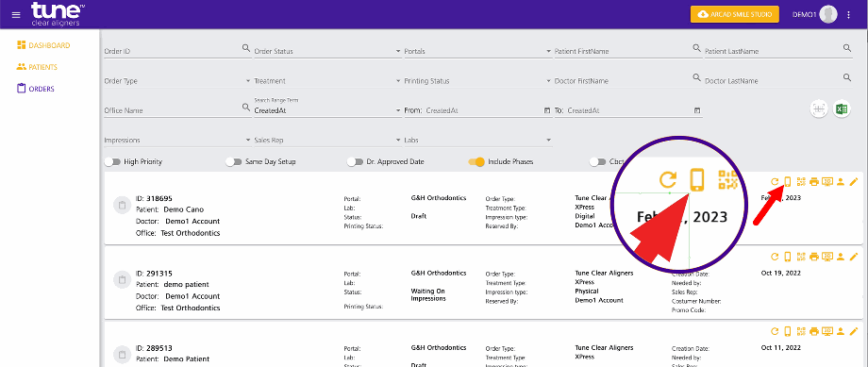Click the QR code icon for order 291315
This screenshot has height=367, width=868.
tap(801, 257)
